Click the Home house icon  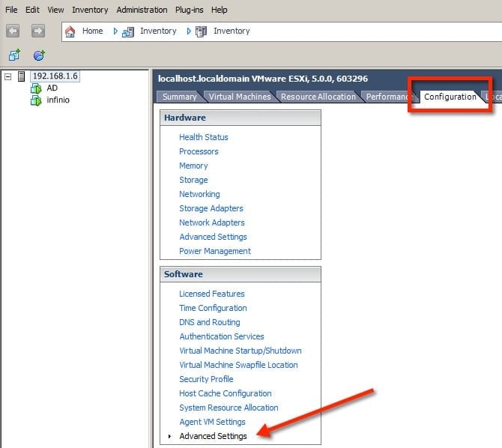pyautogui.click(x=70, y=31)
